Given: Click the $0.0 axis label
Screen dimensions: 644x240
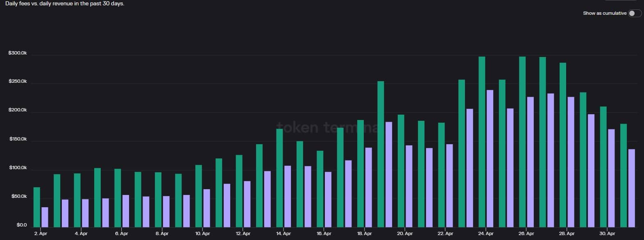Looking at the screenshot, I should [x=22, y=225].
